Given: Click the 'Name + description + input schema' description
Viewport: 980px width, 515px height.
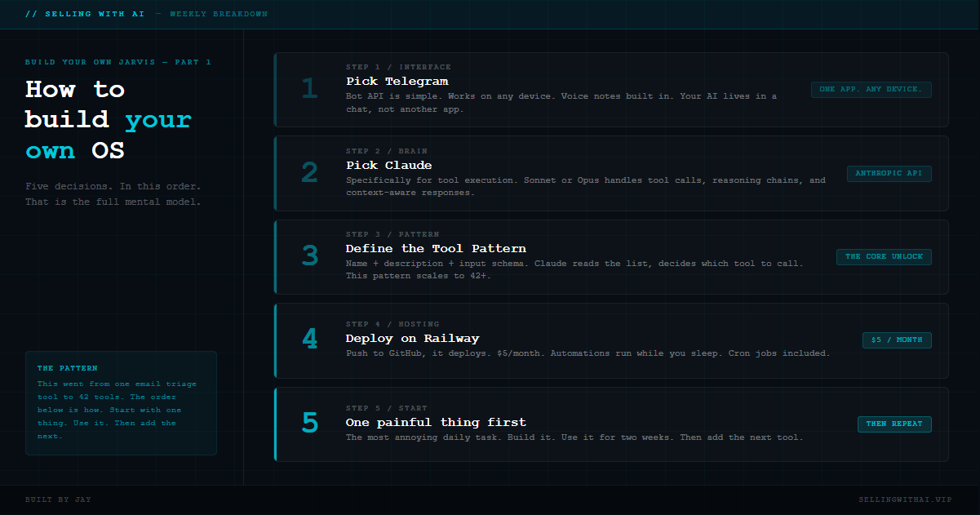Looking at the screenshot, I should [574, 269].
